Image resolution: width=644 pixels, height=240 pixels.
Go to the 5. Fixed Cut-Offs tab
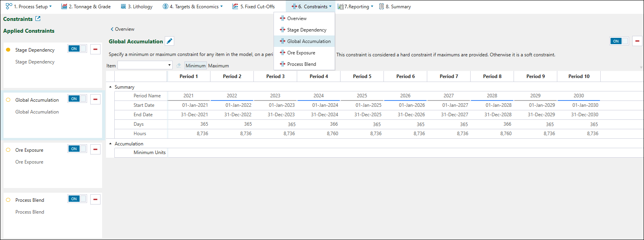(x=253, y=7)
